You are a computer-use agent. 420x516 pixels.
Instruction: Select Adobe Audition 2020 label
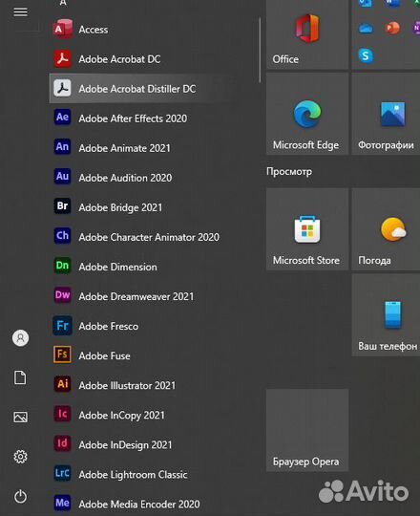pyautogui.click(x=125, y=178)
